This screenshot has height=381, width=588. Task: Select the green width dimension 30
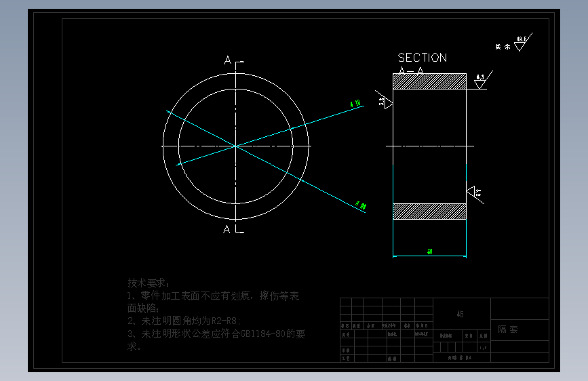point(430,252)
